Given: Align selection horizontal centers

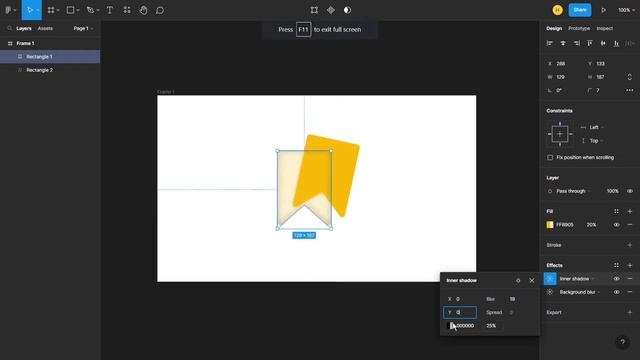Looking at the screenshot, I should tap(563, 43).
